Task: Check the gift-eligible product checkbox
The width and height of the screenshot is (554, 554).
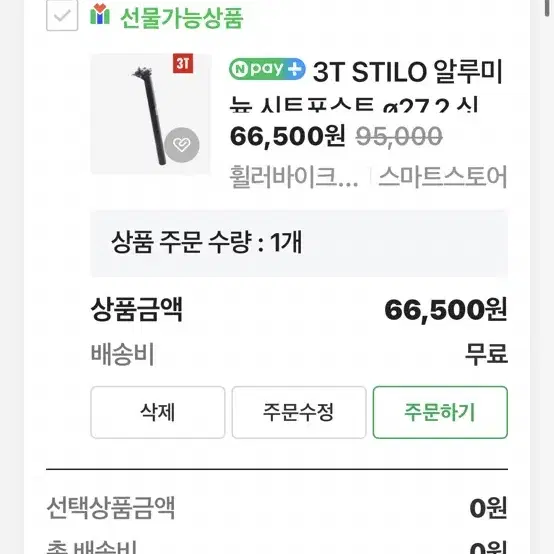Action: pyautogui.click(x=62, y=16)
